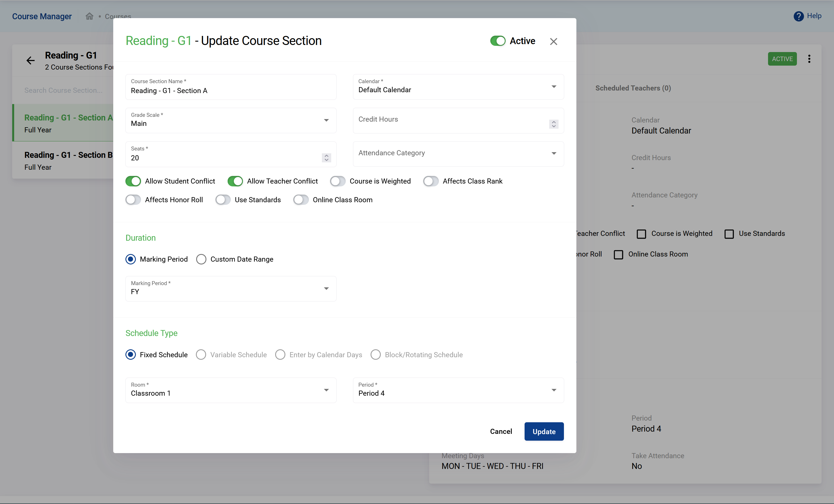Expand the Period dropdown
This screenshot has width=834, height=504.
pyautogui.click(x=458, y=390)
